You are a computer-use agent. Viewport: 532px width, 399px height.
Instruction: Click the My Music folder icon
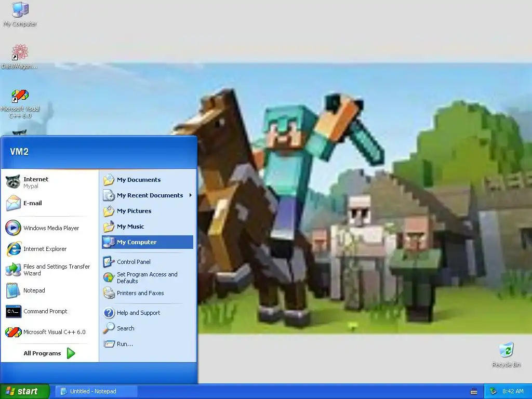point(109,227)
